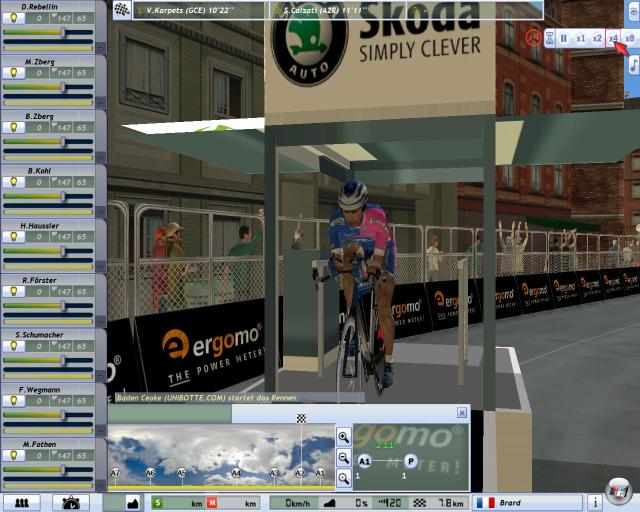
Task: Click the finish flag distance 7.8km indicator
Action: coord(439,503)
